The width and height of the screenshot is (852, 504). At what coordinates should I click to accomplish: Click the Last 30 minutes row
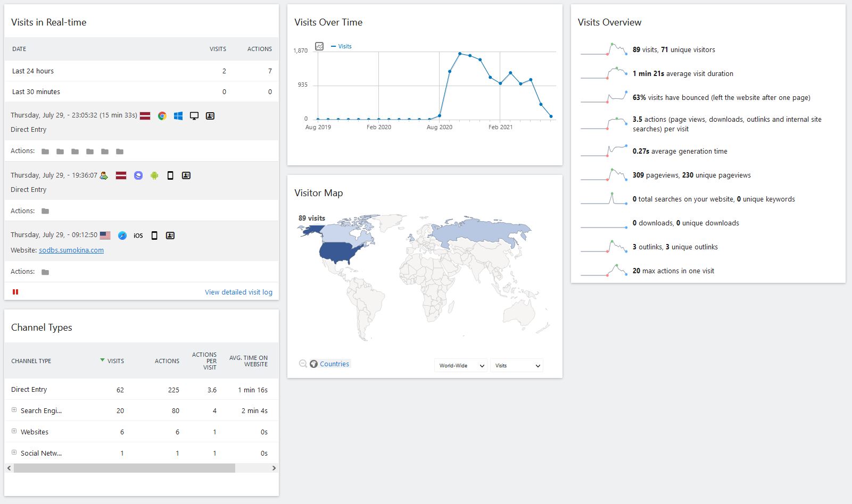click(142, 91)
